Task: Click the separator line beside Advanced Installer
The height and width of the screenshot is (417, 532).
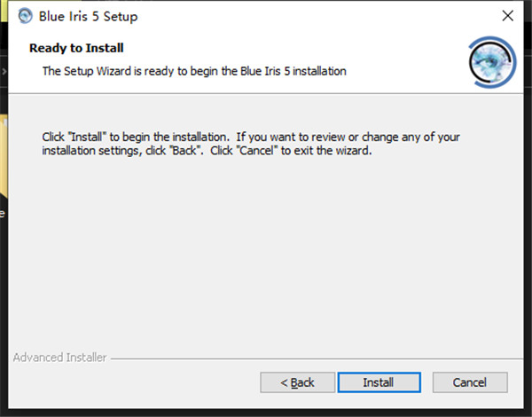Action: click(310, 358)
